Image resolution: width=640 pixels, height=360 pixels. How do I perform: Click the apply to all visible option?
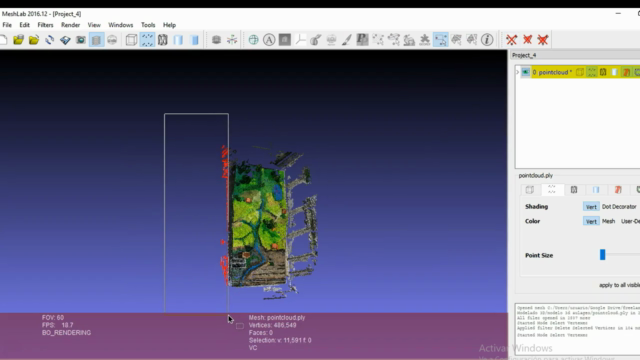click(619, 285)
